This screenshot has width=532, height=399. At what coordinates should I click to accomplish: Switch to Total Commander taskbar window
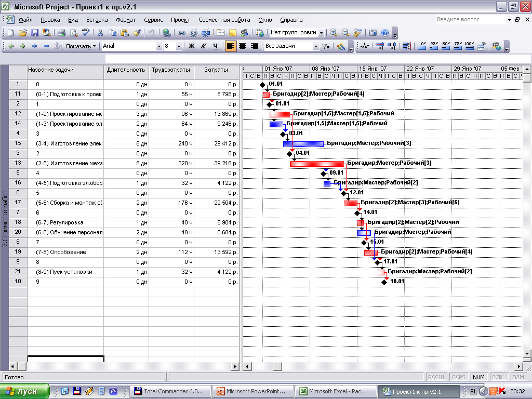[x=170, y=391]
